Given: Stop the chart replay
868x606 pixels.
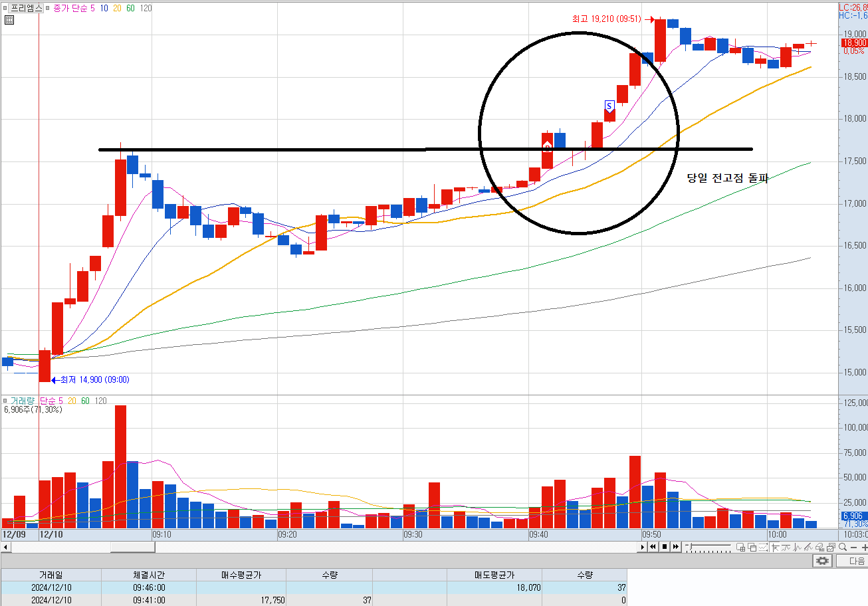Looking at the screenshot, I should click(665, 547).
